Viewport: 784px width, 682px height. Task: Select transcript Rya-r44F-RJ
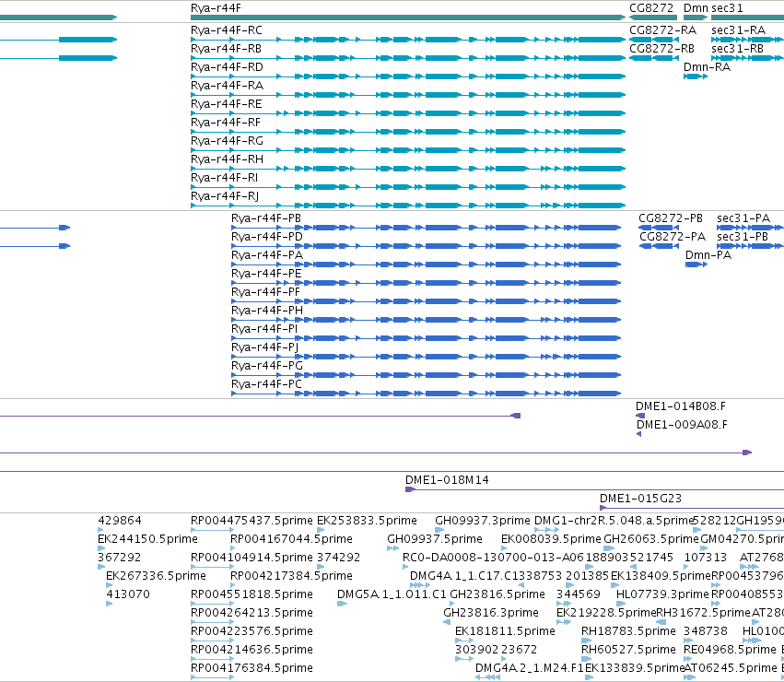[225, 196]
